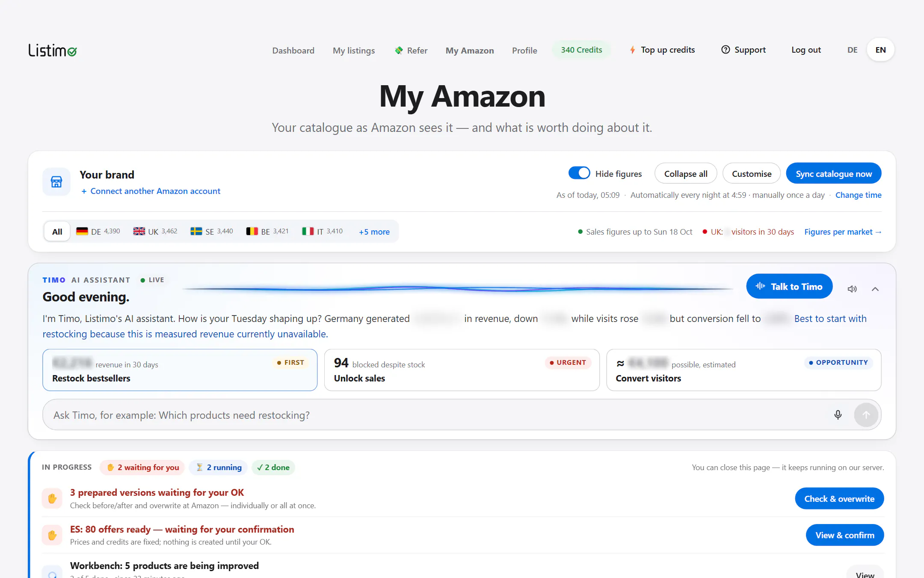Click Collapse all button
Viewport: 924px width, 578px height.
coord(686,174)
